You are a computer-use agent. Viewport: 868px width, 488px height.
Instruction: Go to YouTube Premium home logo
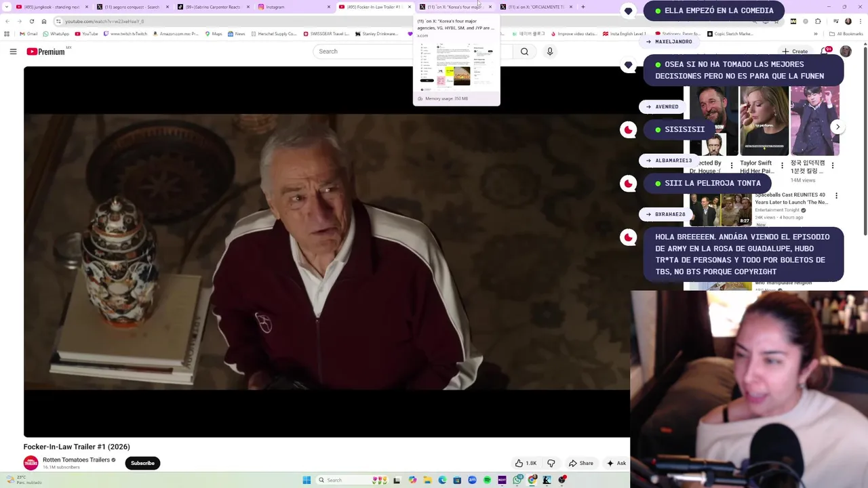coord(45,52)
